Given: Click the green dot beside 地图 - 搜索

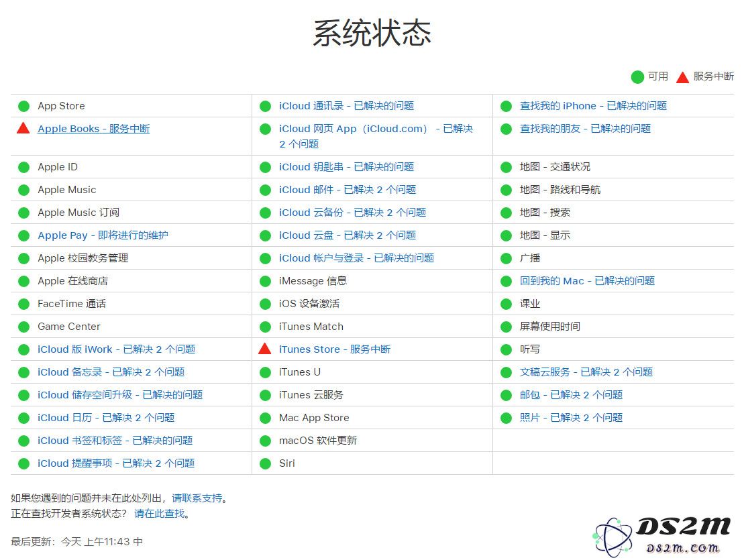Looking at the screenshot, I should (507, 213).
